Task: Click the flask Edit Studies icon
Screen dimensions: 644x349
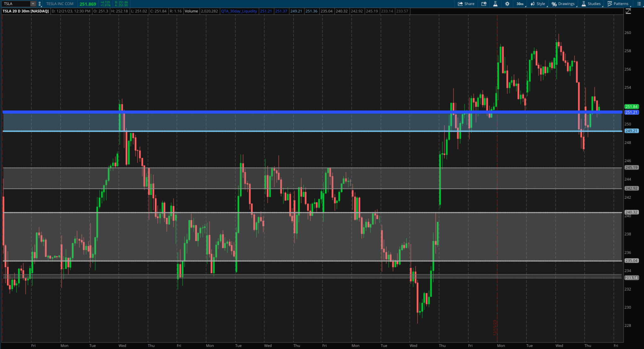Action: (495, 4)
